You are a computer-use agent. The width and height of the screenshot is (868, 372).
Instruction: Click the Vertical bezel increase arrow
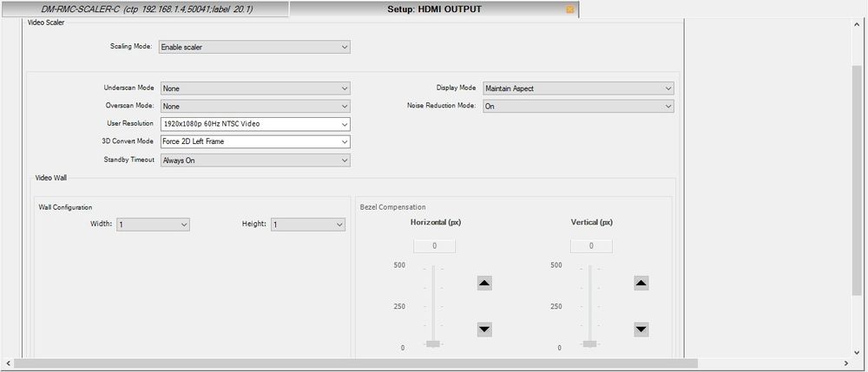pyautogui.click(x=641, y=283)
